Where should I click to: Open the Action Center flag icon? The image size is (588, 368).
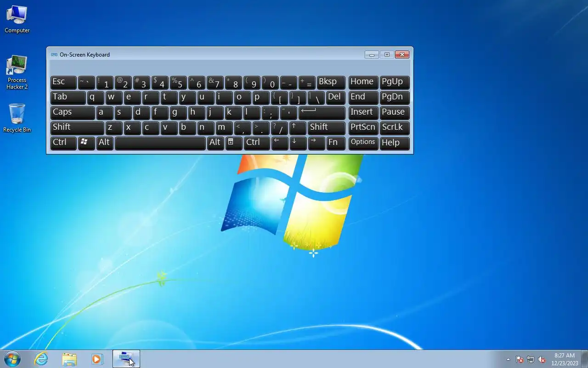520,360
